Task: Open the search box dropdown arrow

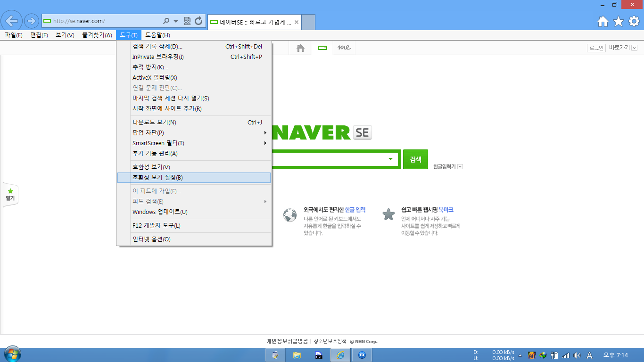Action: pyautogui.click(x=390, y=159)
